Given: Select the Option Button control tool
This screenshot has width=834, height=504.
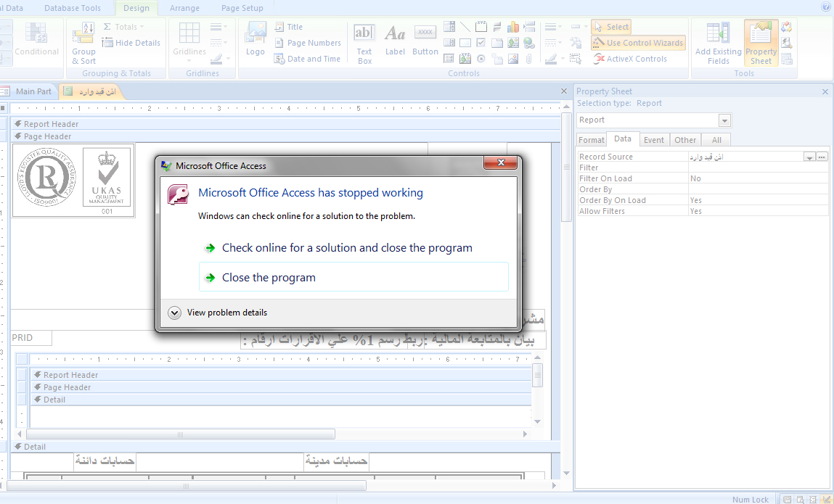Looking at the screenshot, I should 481,59.
